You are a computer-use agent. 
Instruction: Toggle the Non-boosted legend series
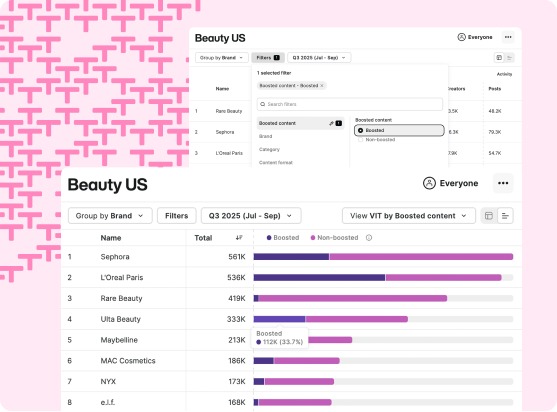(x=334, y=238)
